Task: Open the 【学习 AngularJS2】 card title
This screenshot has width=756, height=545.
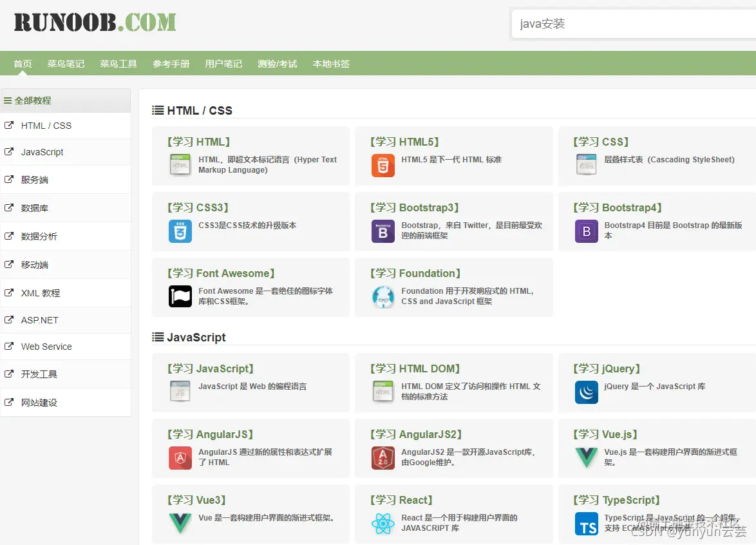Action: point(416,434)
